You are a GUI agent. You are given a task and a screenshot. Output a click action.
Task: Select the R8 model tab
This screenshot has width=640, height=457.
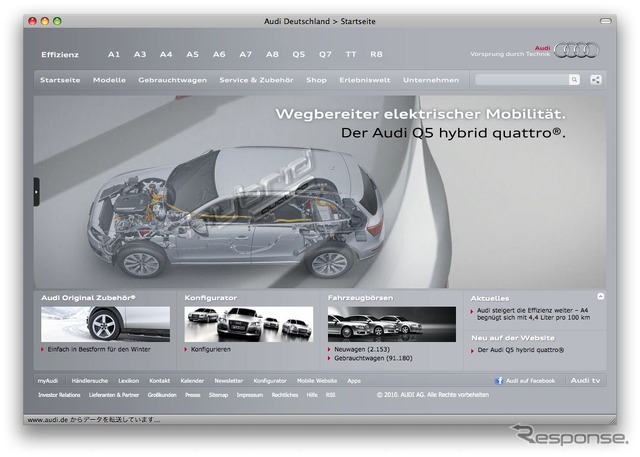[x=376, y=54]
